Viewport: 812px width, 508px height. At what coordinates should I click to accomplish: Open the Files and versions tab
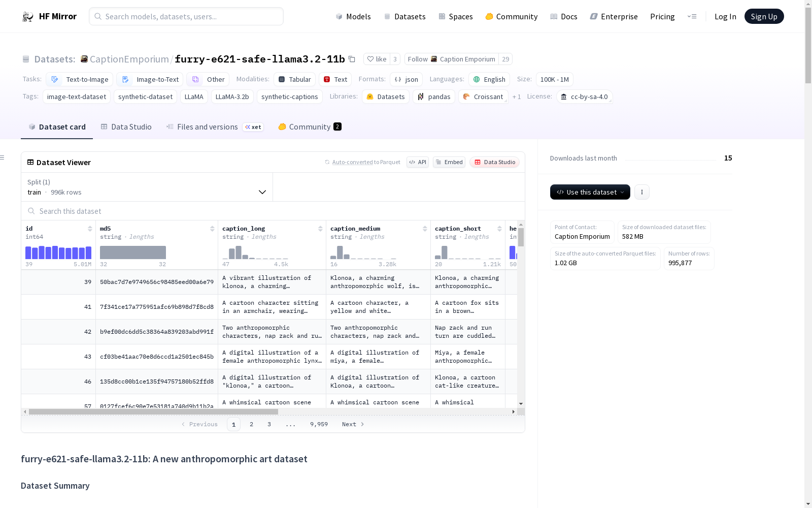coord(215,127)
